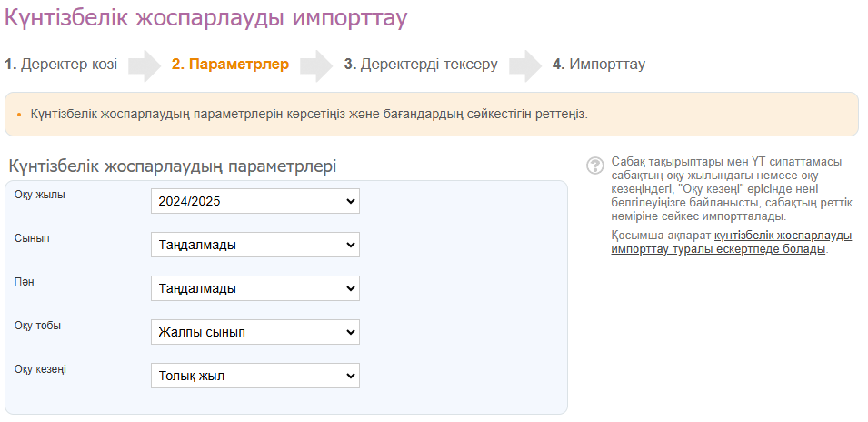Click the page title Күнтізбелік жоспарлауды импорттау
This screenshot has width=868, height=422.
point(206,17)
